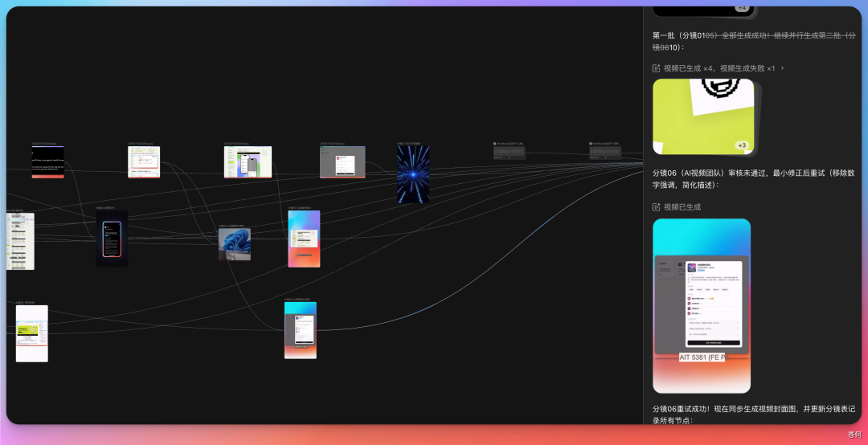The height and width of the screenshot is (445, 868).
Task: Click the video-generated icon beside 视频已生成 ×4
Action: (657, 68)
